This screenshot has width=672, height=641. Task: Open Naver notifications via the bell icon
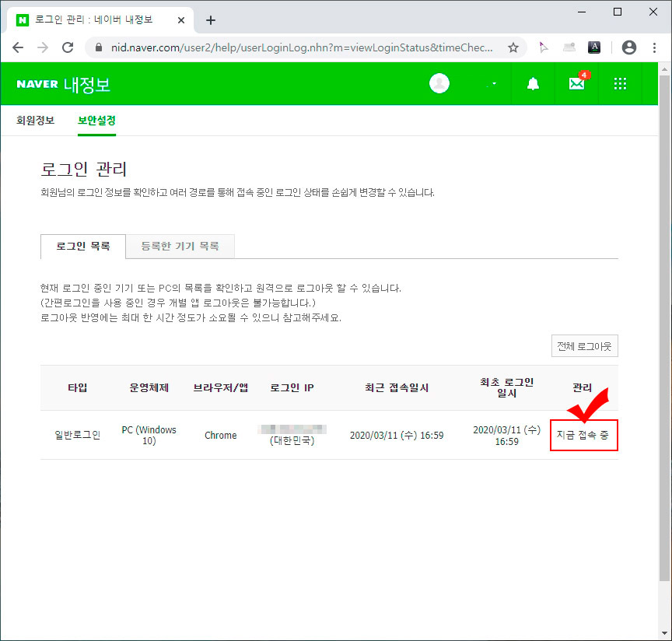533,83
